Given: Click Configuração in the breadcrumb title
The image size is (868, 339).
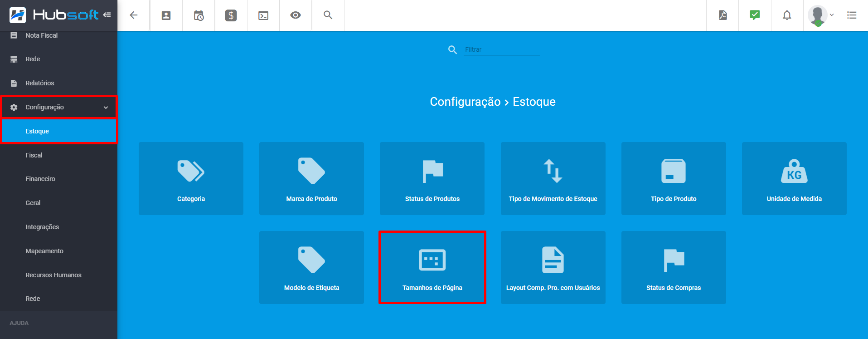Looking at the screenshot, I should click(x=465, y=102).
